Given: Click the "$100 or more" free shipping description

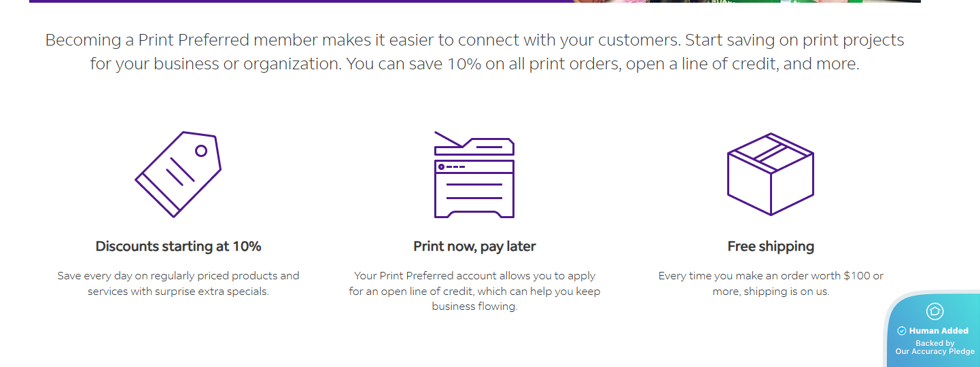Looking at the screenshot, I should click(x=771, y=276).
